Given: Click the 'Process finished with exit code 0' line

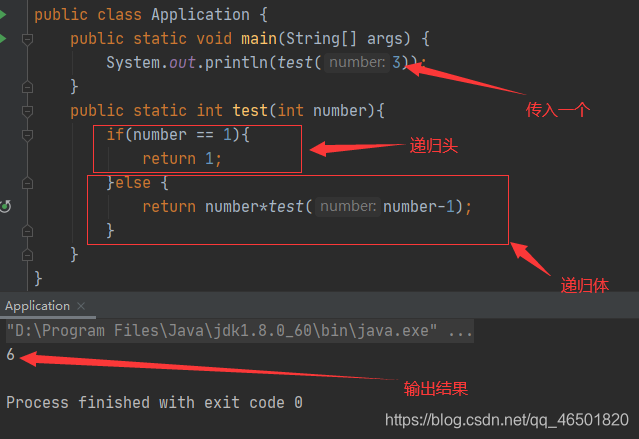Looking at the screenshot, I should 154,402.
